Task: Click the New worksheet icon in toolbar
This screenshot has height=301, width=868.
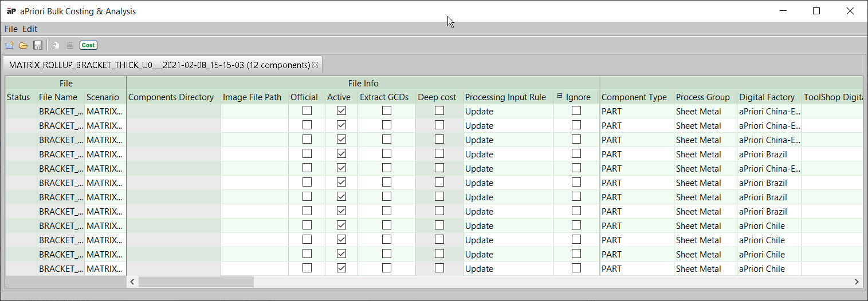Action: click(9, 45)
